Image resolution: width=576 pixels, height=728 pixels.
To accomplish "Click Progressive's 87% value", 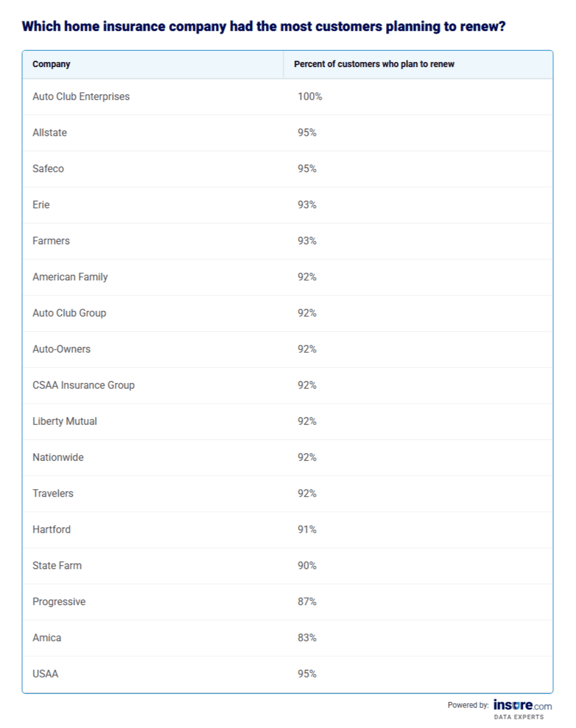I will coord(307,602).
